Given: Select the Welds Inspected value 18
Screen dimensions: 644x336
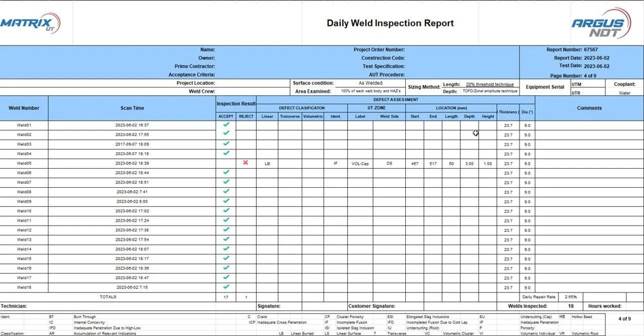Looking at the screenshot, I should point(571,306).
